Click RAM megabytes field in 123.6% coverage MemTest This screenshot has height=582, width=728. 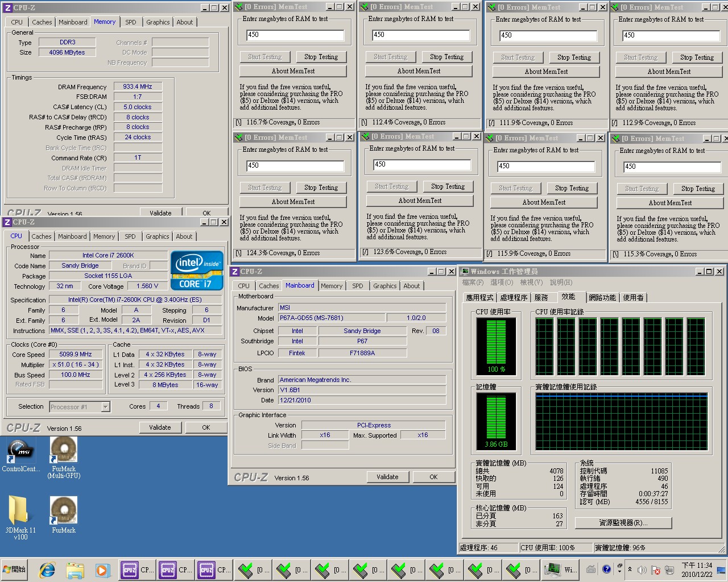coord(421,164)
